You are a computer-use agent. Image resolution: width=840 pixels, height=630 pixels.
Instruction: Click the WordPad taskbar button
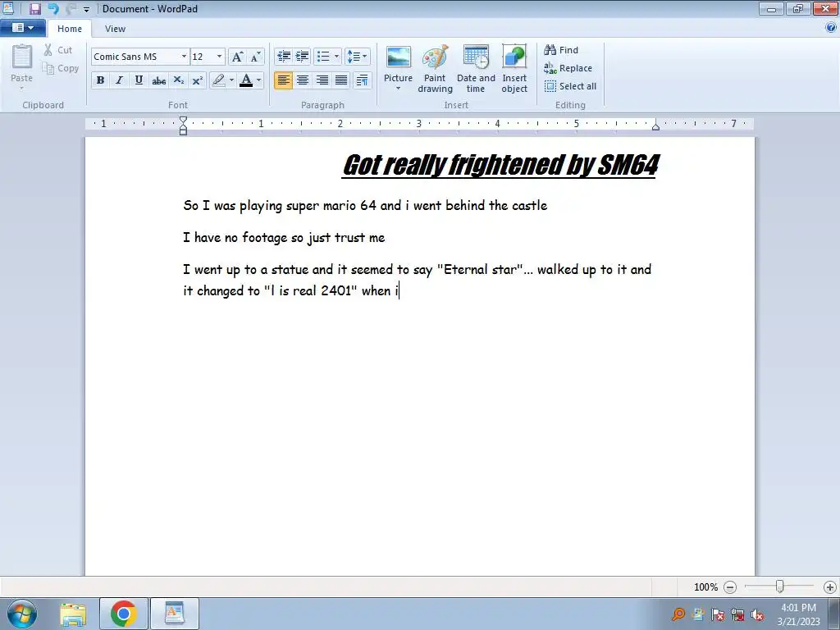point(174,614)
